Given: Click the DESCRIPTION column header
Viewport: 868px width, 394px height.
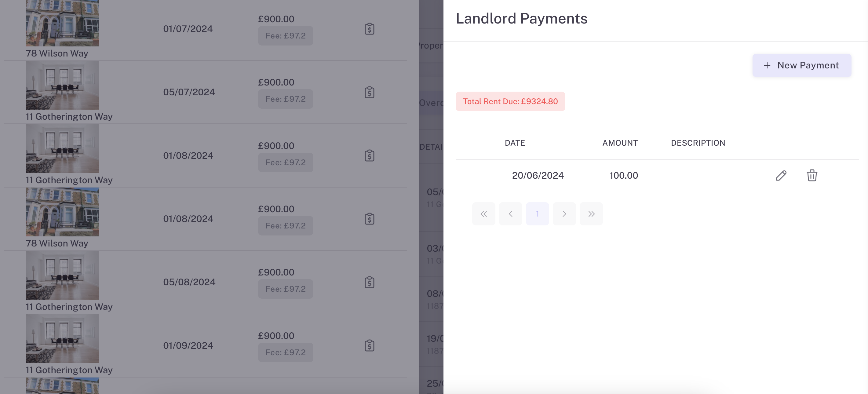Looking at the screenshot, I should click(698, 143).
